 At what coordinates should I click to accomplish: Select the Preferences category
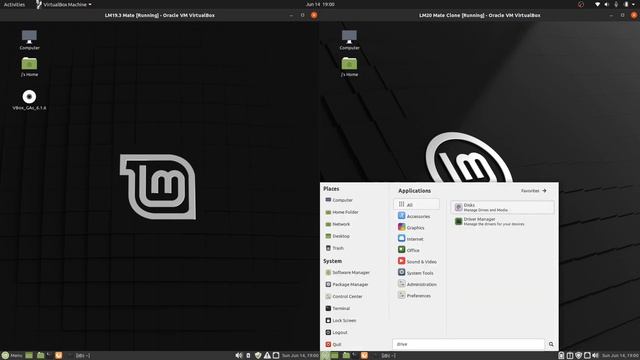point(414,295)
